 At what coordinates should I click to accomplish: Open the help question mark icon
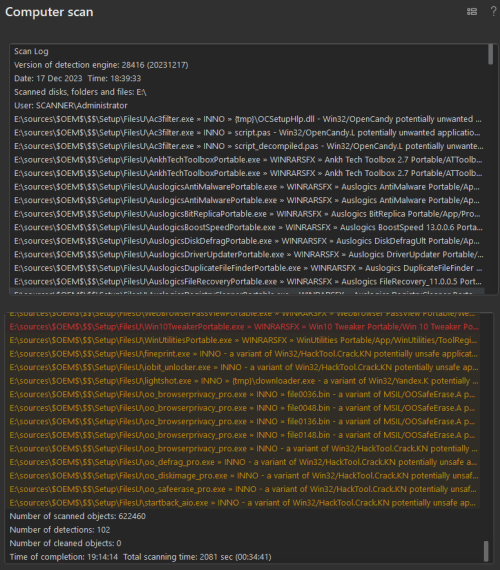click(493, 11)
